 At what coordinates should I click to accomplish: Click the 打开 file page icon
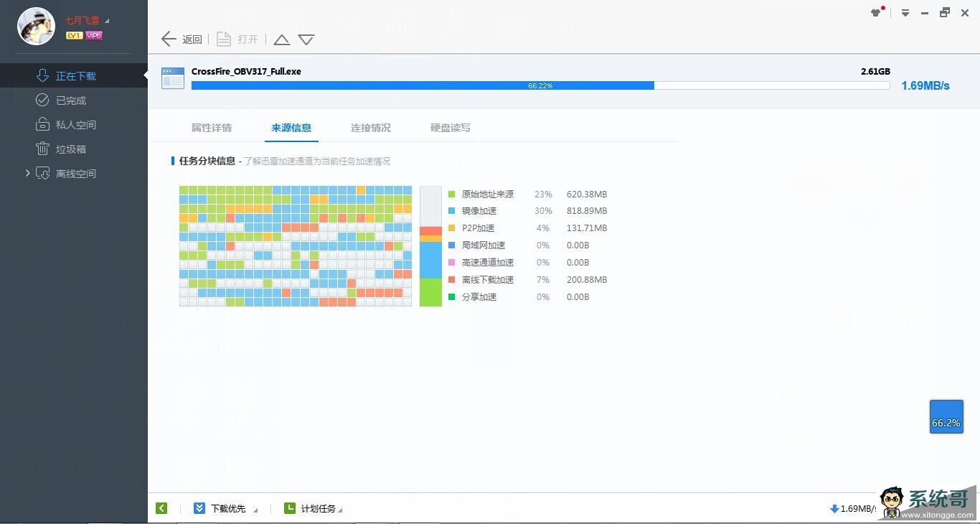pyautogui.click(x=224, y=39)
